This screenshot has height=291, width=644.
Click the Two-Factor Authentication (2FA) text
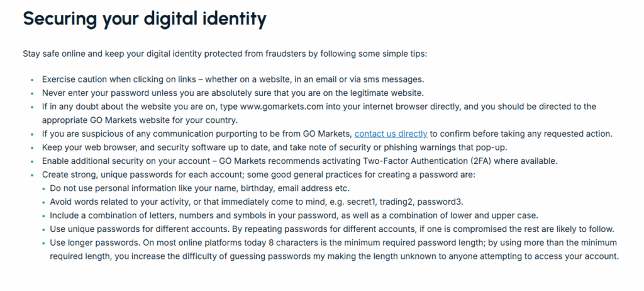[427, 161]
